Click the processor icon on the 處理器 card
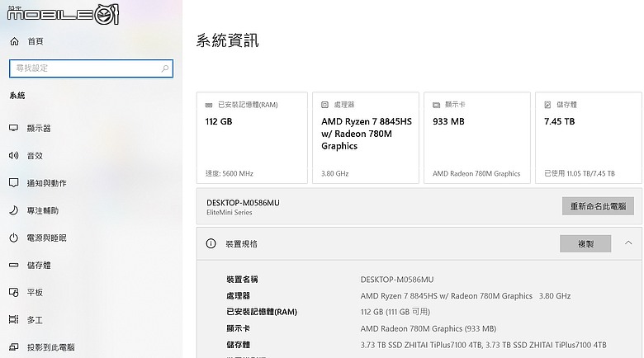The image size is (644, 358). click(x=324, y=105)
